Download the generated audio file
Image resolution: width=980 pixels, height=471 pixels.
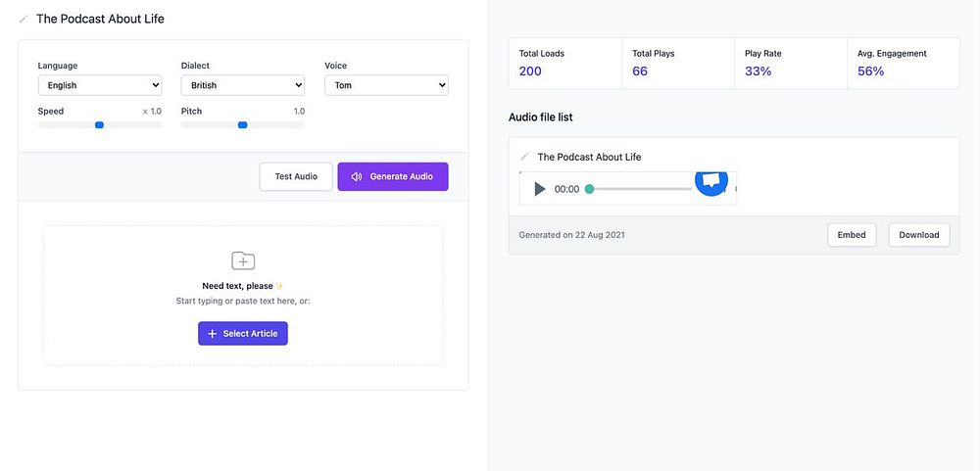pos(918,235)
